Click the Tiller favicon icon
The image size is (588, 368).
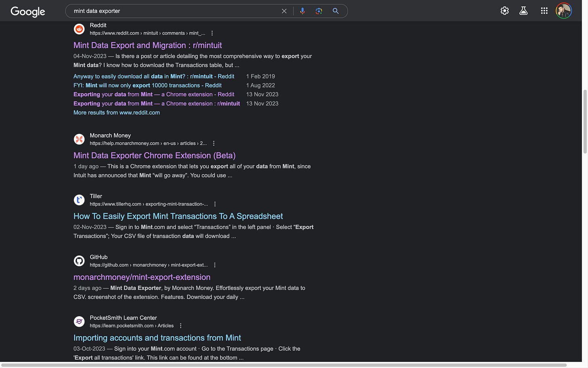79,200
